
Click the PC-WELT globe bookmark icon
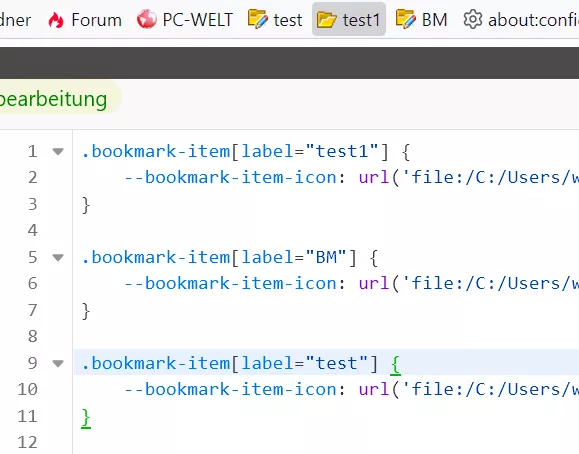[x=147, y=19]
